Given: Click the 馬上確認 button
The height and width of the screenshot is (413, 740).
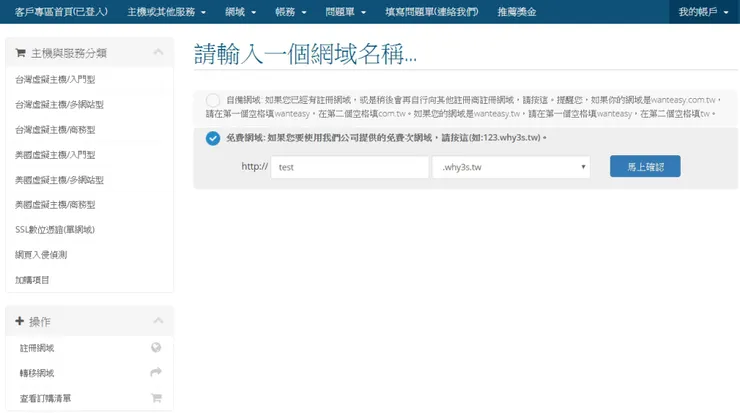Looking at the screenshot, I should pos(645,167).
